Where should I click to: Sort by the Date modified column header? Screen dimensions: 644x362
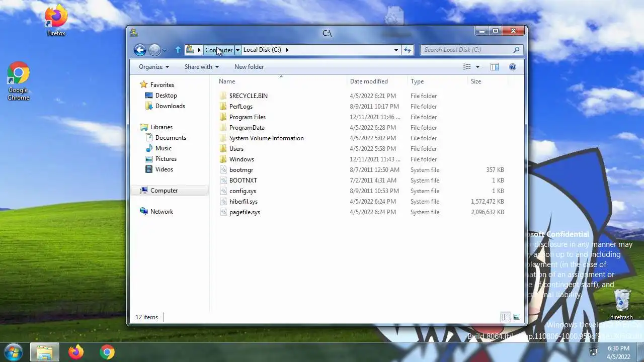click(x=377, y=81)
